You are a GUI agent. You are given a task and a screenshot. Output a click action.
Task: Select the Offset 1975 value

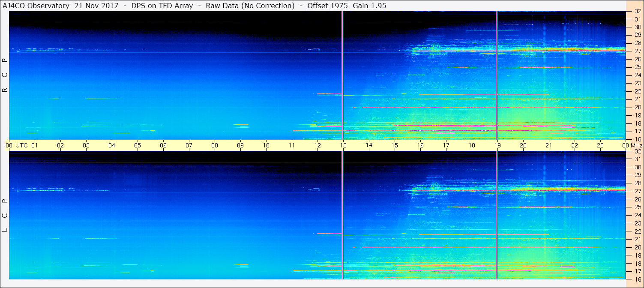[x=327, y=6]
